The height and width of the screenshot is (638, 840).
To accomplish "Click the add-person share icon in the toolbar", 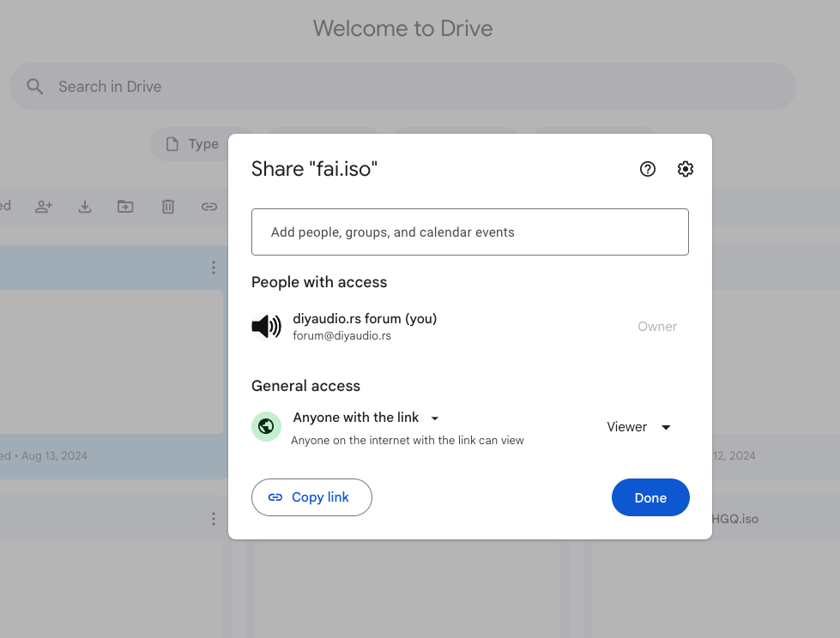I will point(44,207).
